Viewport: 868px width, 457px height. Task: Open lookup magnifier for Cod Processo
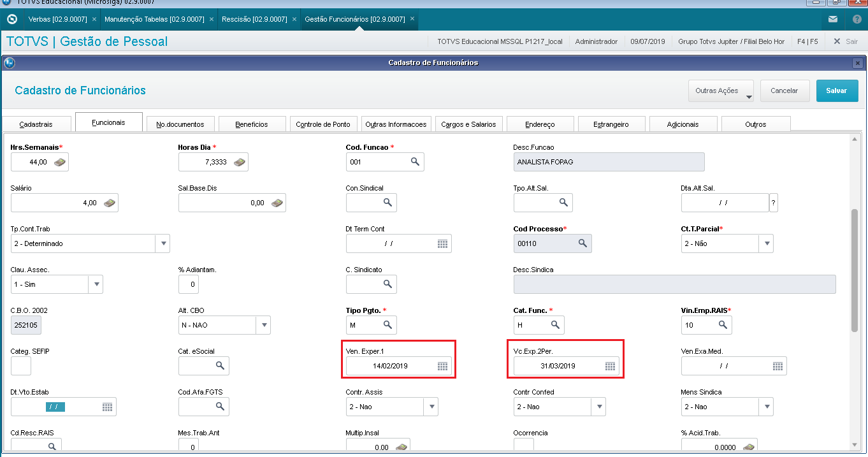[x=582, y=243]
